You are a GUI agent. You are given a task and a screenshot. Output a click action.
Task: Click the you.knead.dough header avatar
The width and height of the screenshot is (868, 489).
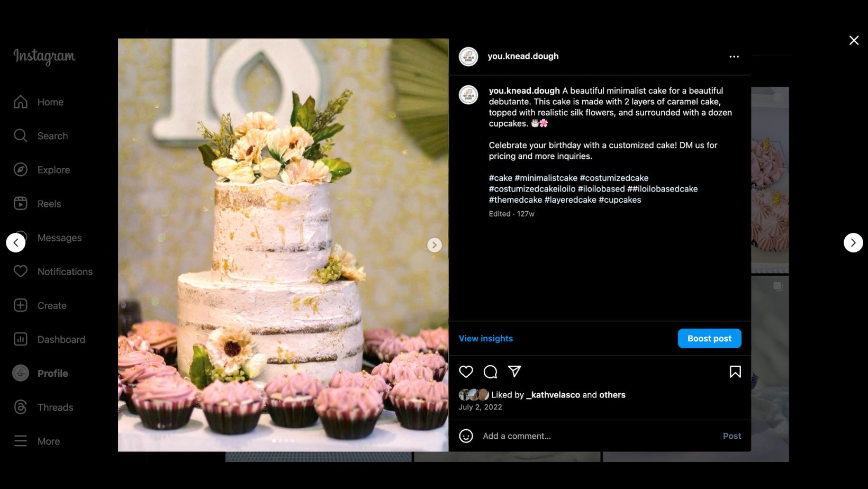tap(468, 57)
